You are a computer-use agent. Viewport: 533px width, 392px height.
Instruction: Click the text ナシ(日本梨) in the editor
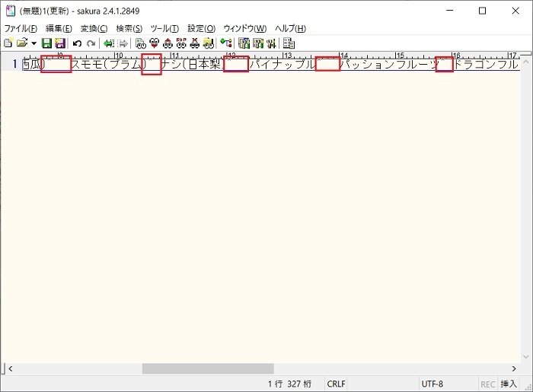[x=193, y=64]
